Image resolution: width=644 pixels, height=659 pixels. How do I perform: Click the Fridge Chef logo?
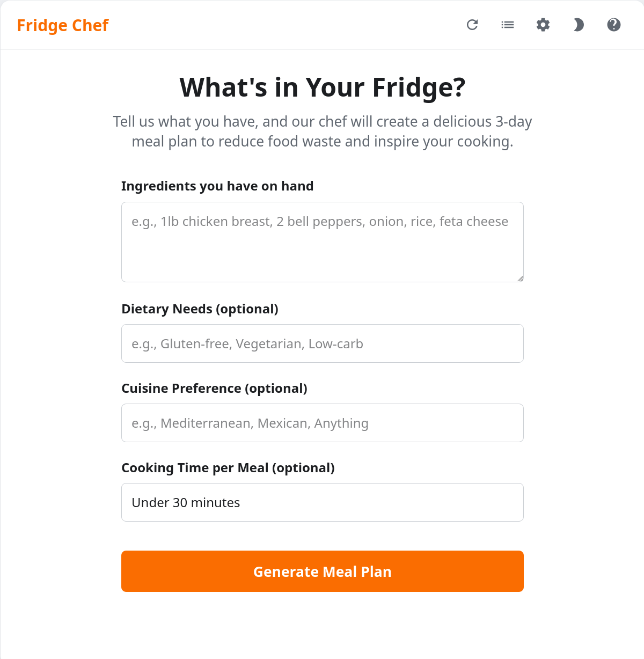tap(62, 25)
